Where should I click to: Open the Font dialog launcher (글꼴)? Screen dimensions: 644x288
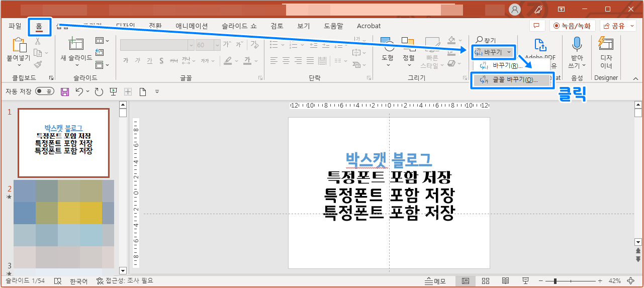[x=260, y=78]
